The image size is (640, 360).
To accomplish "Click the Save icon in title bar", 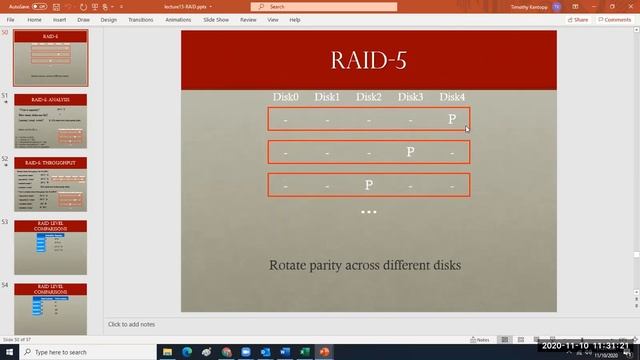I will (x=56, y=7).
